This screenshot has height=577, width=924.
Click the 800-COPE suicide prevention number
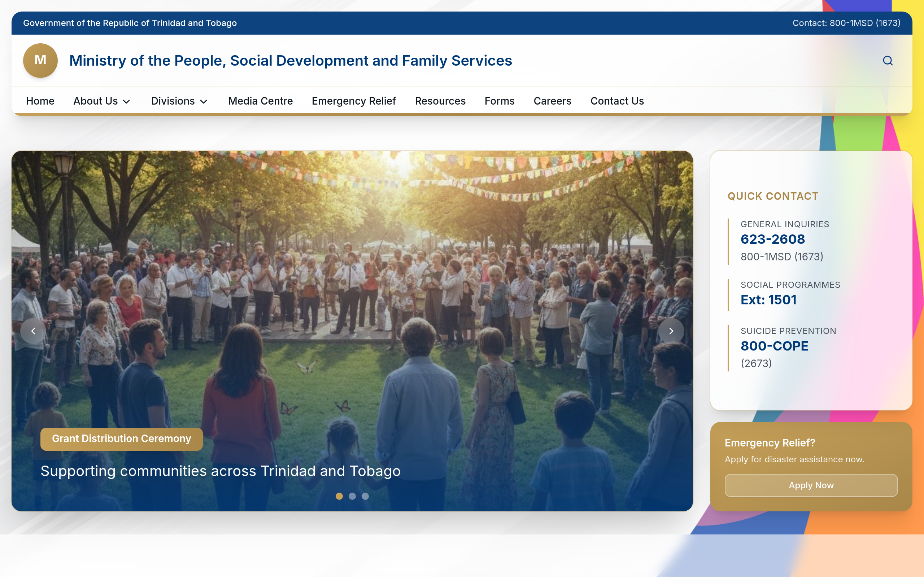pyautogui.click(x=774, y=346)
